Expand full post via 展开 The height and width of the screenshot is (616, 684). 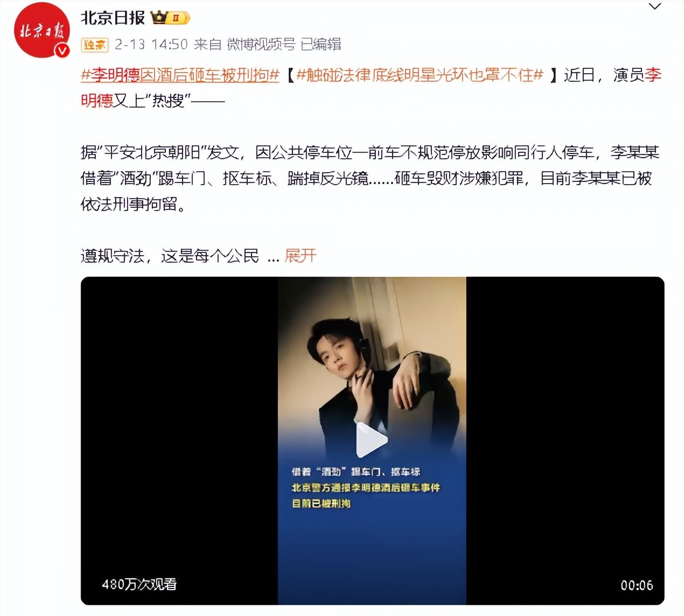(300, 256)
